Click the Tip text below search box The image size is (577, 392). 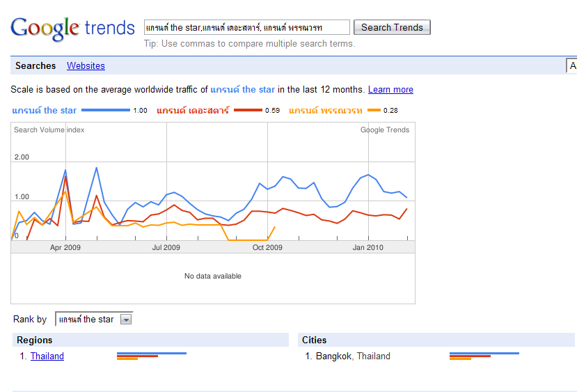pos(249,43)
